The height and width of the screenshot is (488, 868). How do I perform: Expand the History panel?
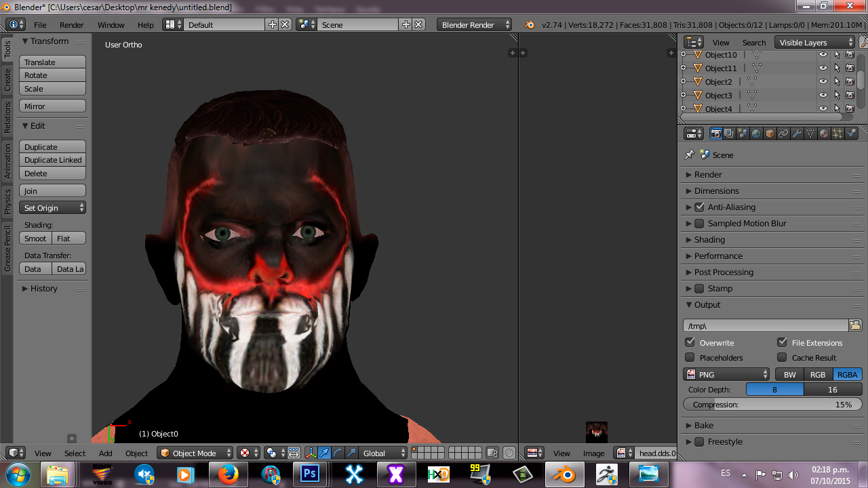click(x=43, y=288)
